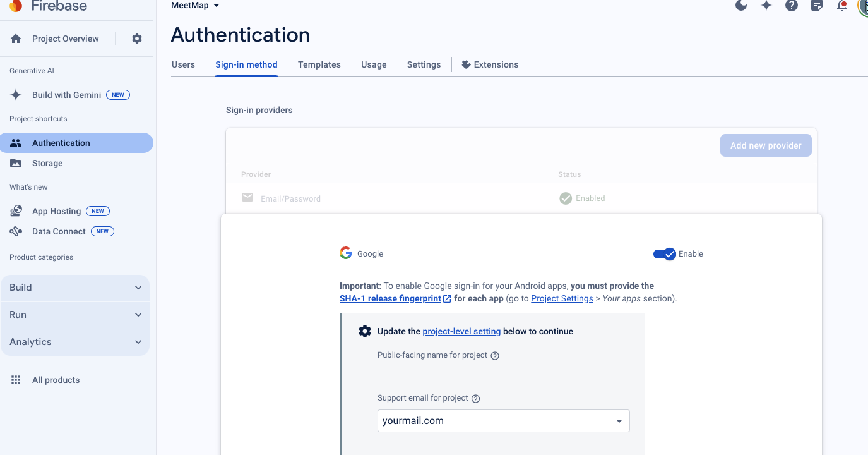Switch to the Users tab

click(x=183, y=64)
